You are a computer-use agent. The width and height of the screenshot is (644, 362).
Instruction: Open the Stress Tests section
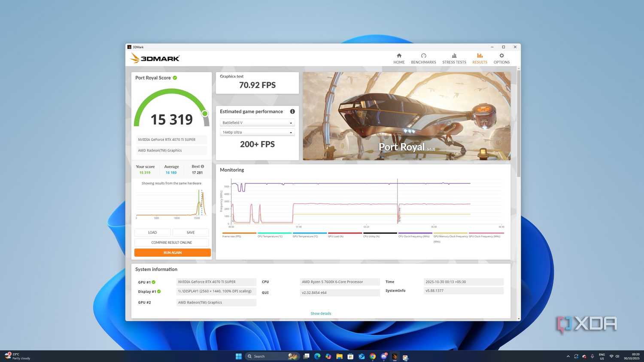pos(454,58)
